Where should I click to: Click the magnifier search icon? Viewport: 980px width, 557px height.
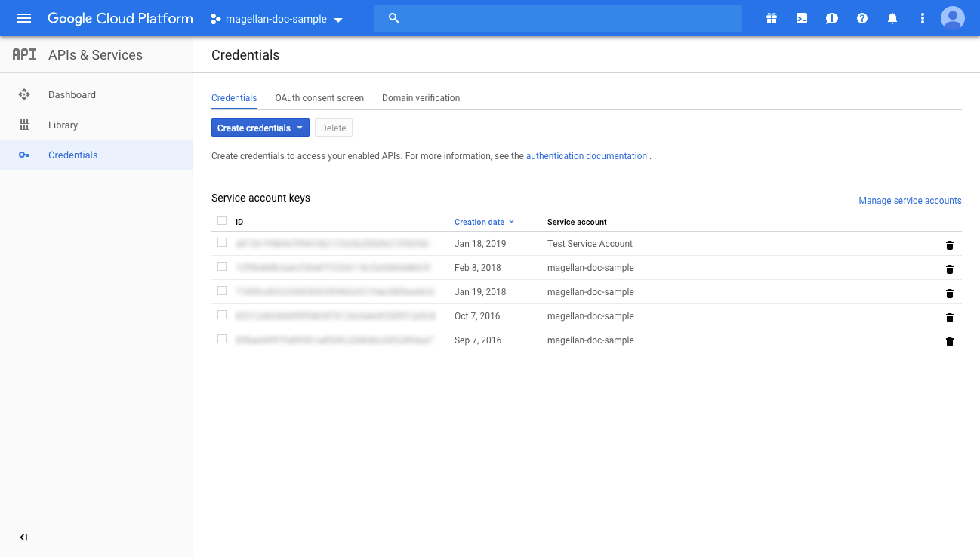tap(393, 18)
